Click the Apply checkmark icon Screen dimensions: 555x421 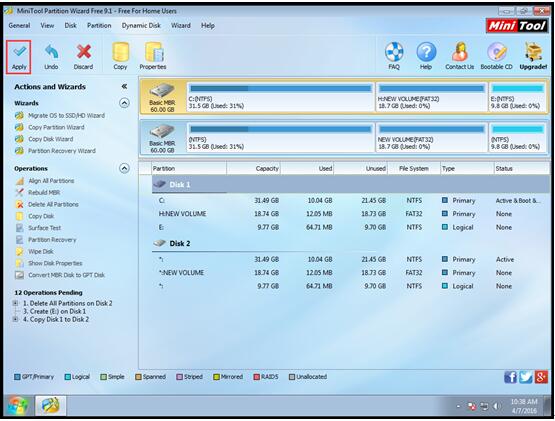tap(19, 52)
